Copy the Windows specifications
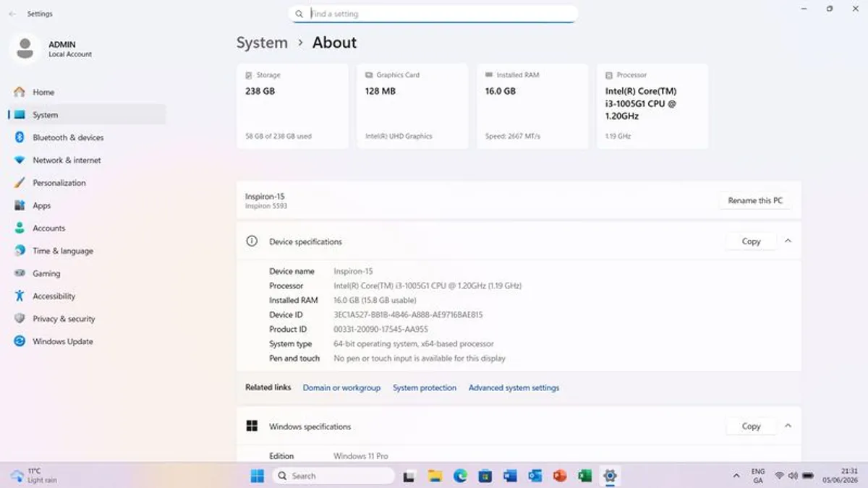 [x=751, y=427]
